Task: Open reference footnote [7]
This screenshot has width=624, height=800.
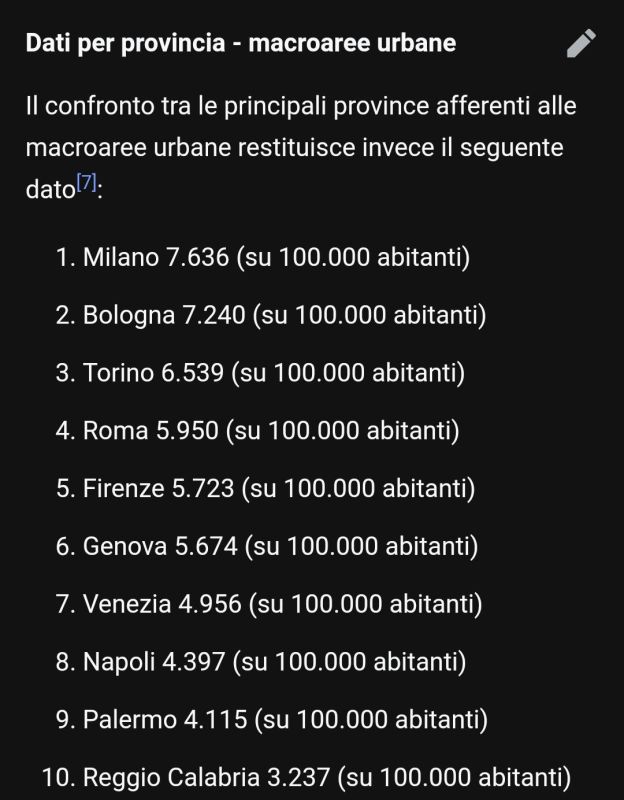Action: 86,183
